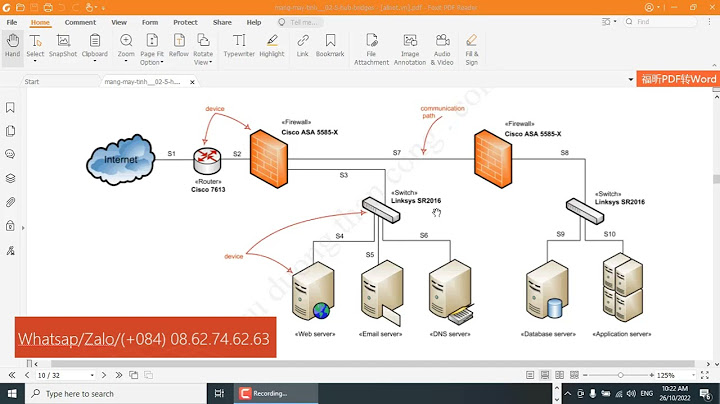Switch to Form tab
720x404 pixels.
click(150, 22)
